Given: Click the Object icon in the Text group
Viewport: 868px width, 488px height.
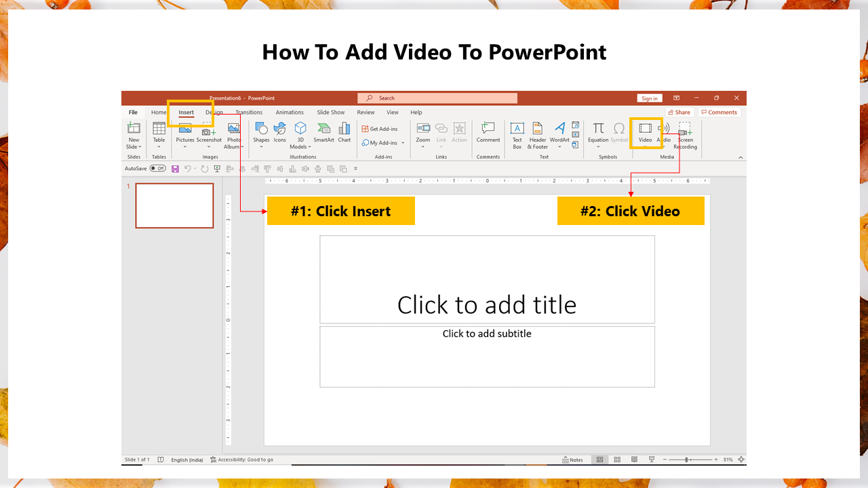Looking at the screenshot, I should pos(576,144).
